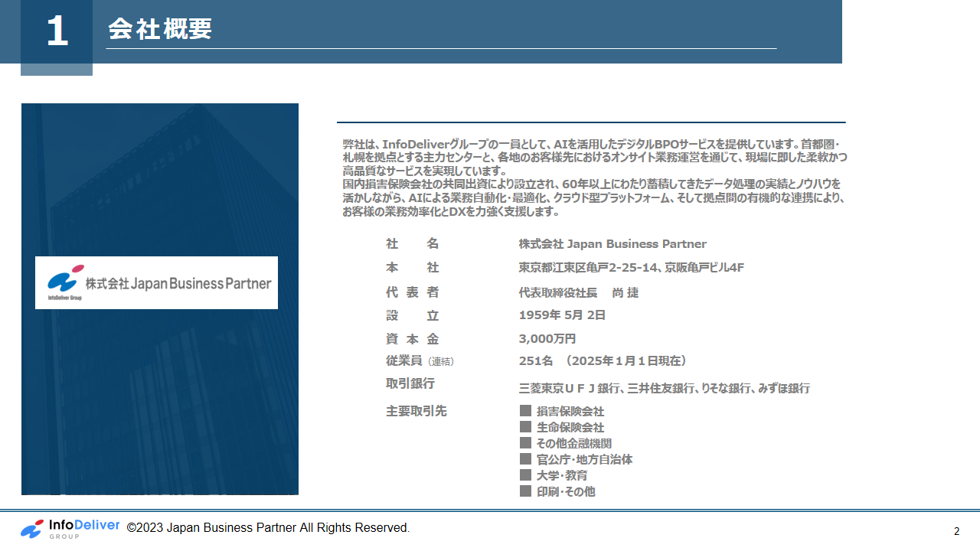Click the 取引銀行 bank list text
This screenshot has height=551, width=980.
coord(664,389)
